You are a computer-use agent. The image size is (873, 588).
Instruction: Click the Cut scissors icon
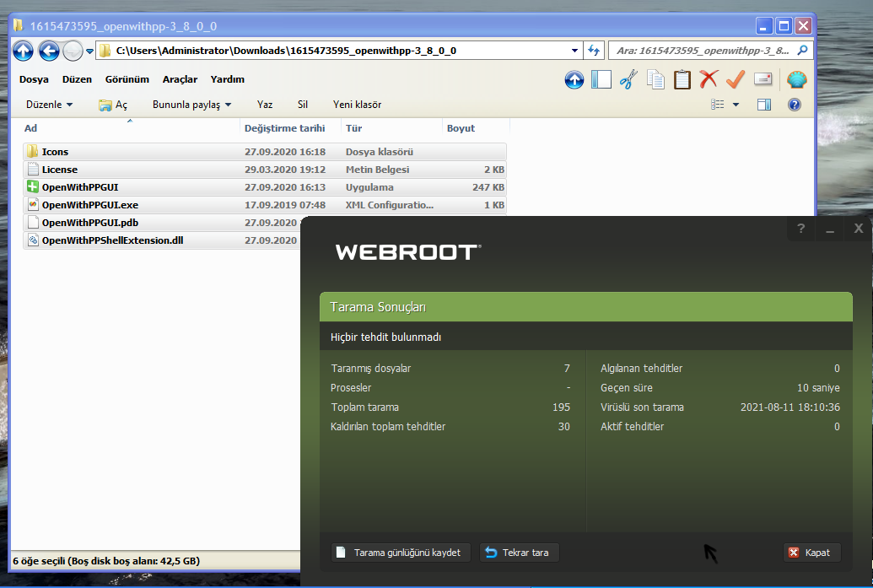[x=628, y=79]
